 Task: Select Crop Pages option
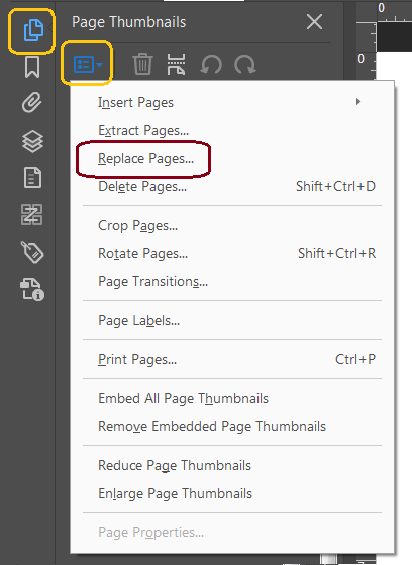[x=232, y=226]
